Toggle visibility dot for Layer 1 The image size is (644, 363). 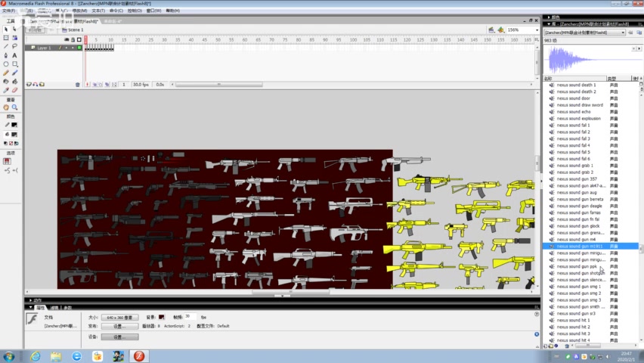(67, 48)
